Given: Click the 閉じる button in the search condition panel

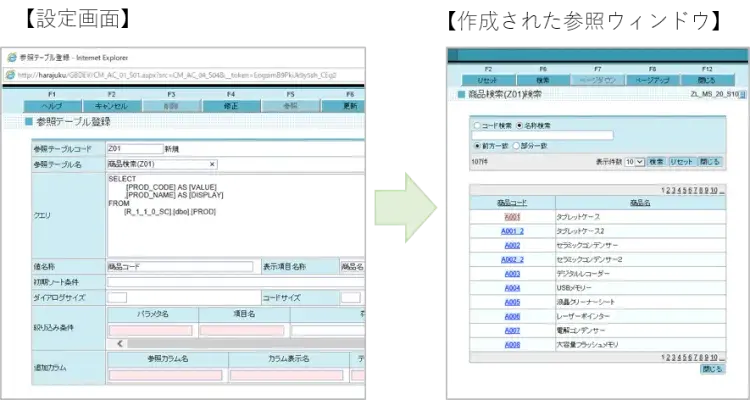Looking at the screenshot, I should [710, 162].
